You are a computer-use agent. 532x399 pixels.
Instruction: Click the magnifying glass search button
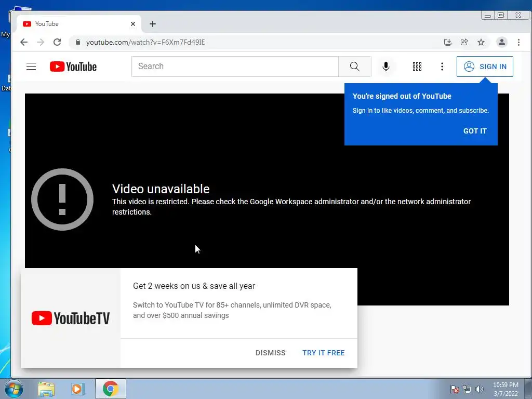(354, 66)
